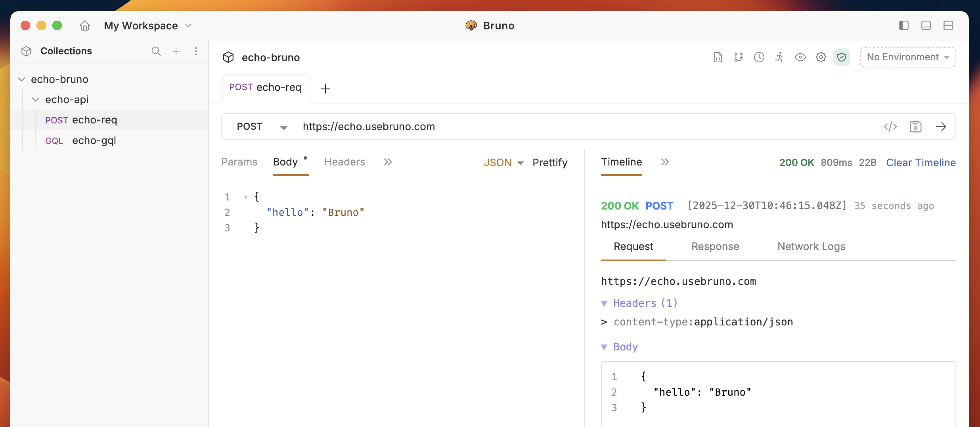Switch to the horizontal split layout icon
This screenshot has height=427, width=980.
(948, 26)
